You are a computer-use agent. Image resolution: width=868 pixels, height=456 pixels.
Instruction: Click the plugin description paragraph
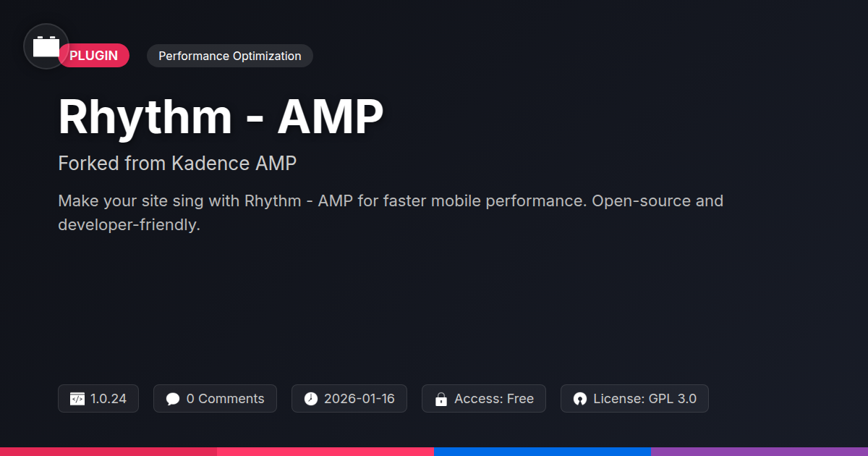tap(391, 213)
